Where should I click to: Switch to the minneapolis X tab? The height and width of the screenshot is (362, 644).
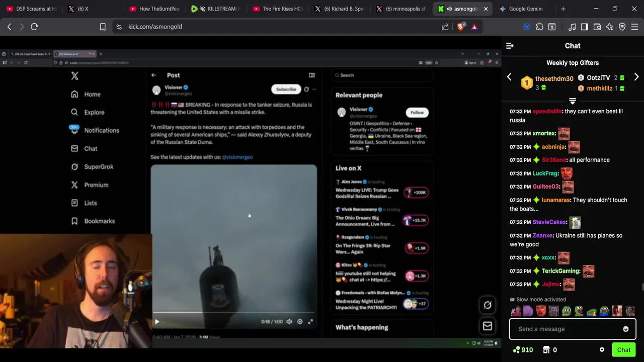pos(401,9)
